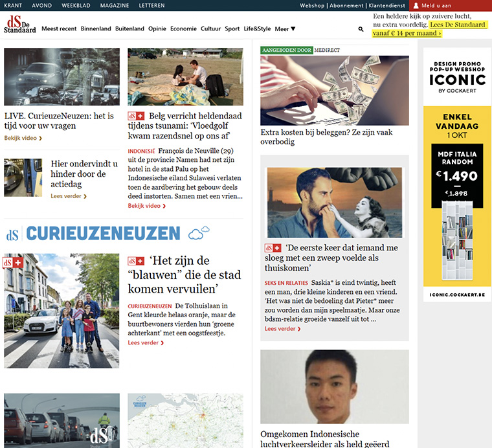Open headline 'LIVE. CurieuzeNeuzen: het is tijd'
The width and height of the screenshot is (492, 448).
coord(59,121)
